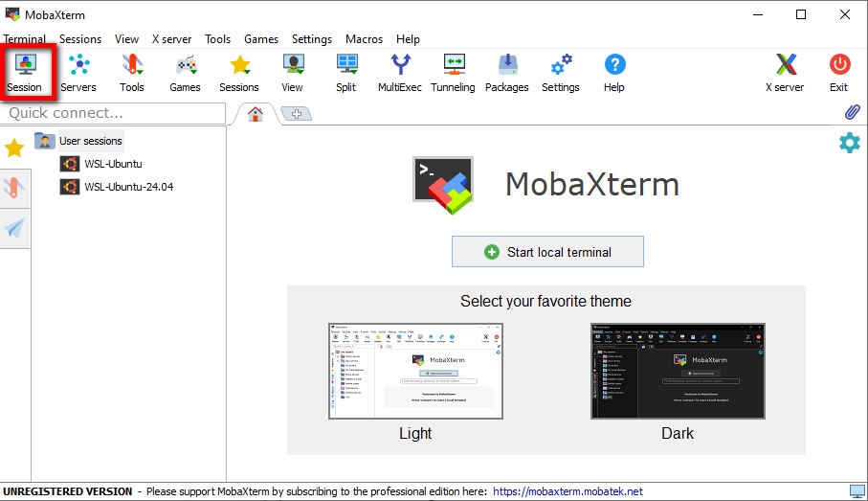Open the paperclip attachment icon
This screenshot has height=501, width=868.
(852, 113)
